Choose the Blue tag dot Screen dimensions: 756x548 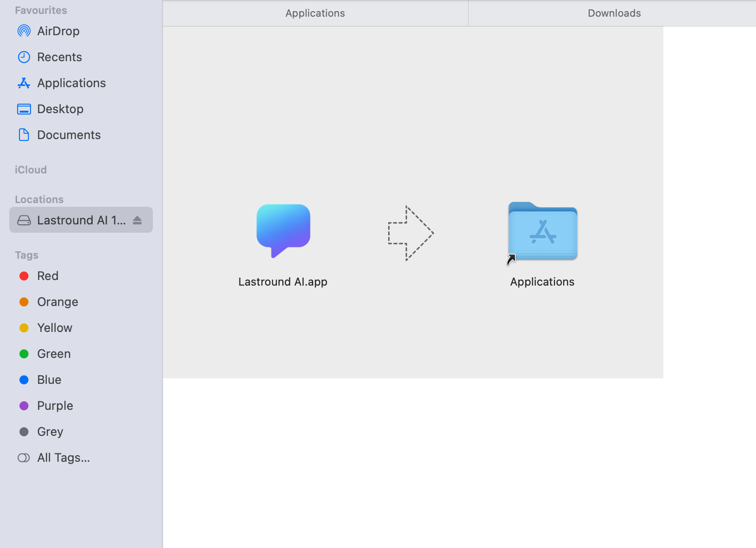[24, 380]
